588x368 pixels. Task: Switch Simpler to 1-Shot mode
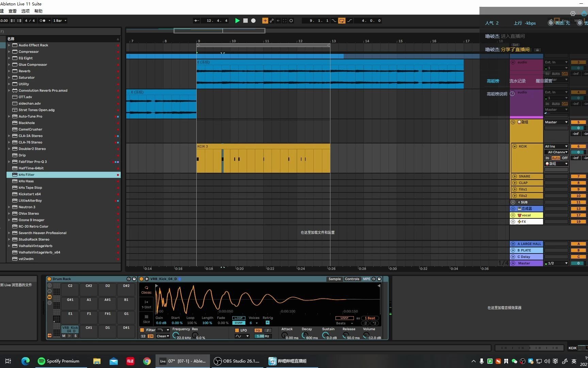point(146,304)
